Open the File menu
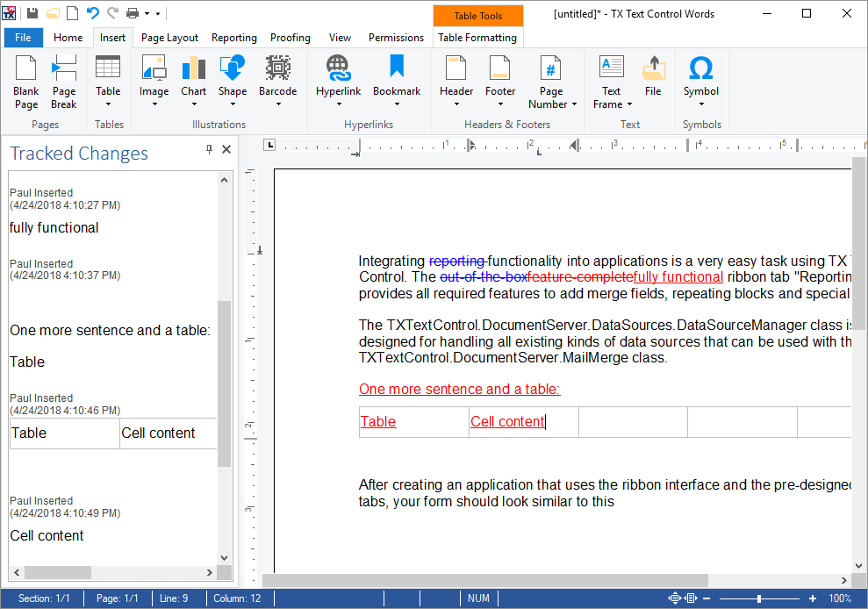Image resolution: width=868 pixels, height=609 pixels. coord(23,38)
